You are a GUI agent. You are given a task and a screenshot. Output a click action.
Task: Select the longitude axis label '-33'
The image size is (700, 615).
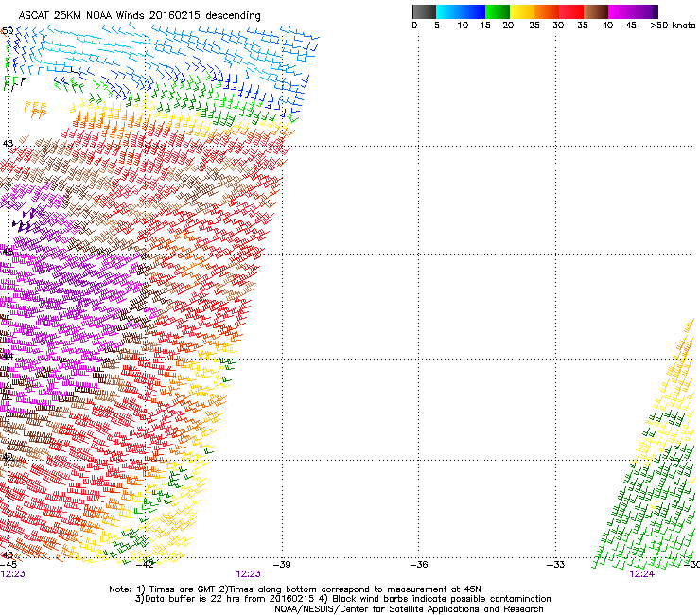(556, 565)
